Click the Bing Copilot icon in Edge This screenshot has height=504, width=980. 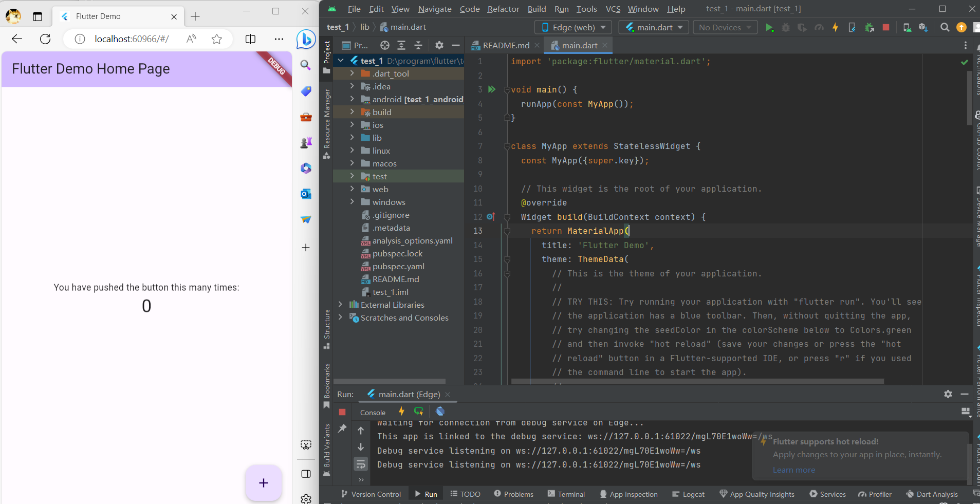pos(306,39)
